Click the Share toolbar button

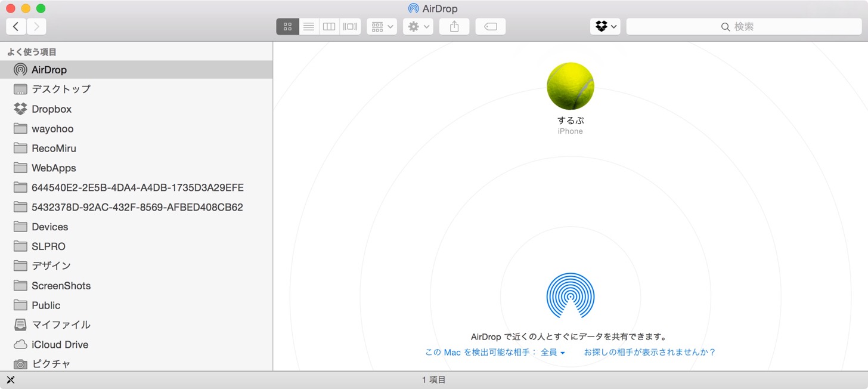pyautogui.click(x=454, y=26)
